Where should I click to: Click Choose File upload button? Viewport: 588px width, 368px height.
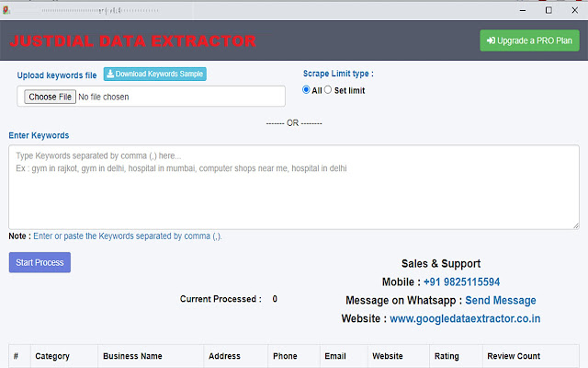point(50,97)
